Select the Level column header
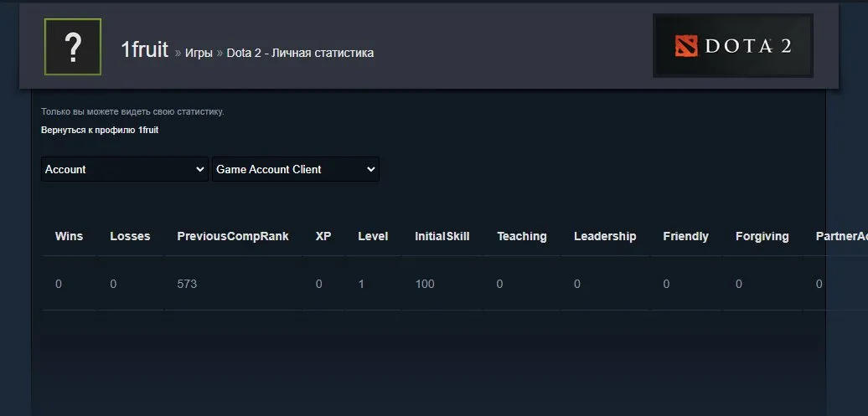The image size is (868, 416). pos(373,236)
